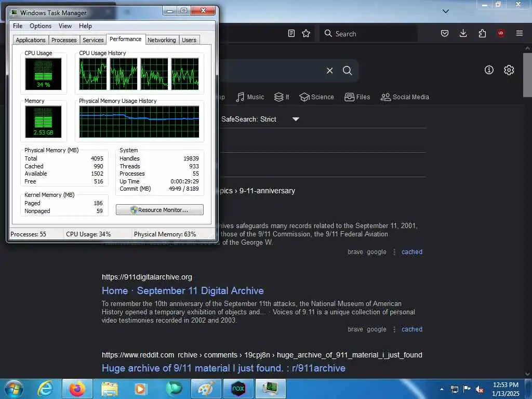Select the Music search category

point(250,97)
